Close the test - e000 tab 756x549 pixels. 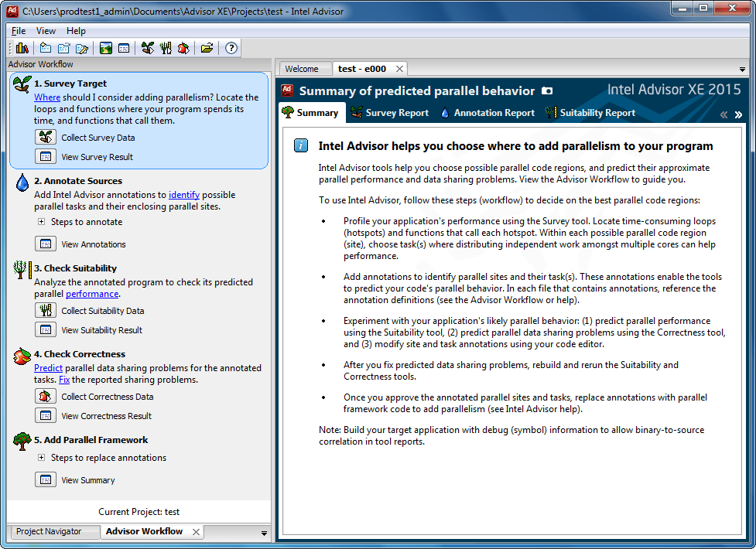tap(400, 69)
